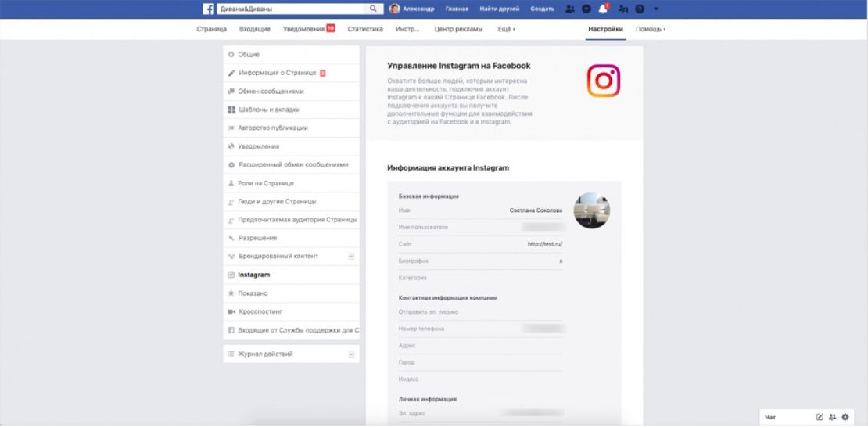868x428 pixels.
Task: Click the Instagram glyph in sidebar
Action: [231, 275]
